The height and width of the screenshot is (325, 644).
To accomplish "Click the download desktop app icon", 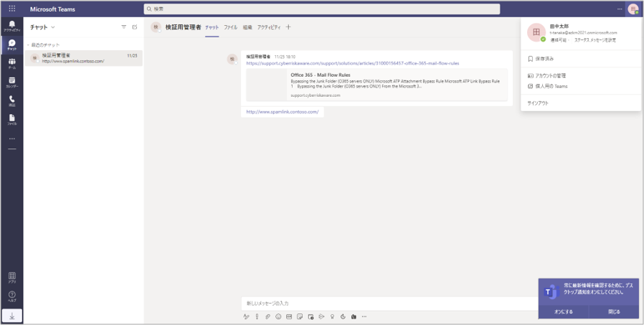I will (x=12, y=316).
